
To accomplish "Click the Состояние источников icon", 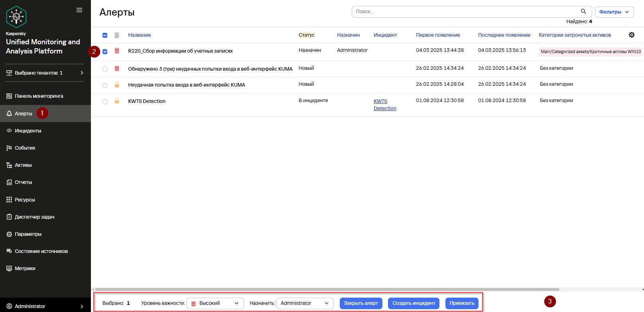I will coord(9,251).
